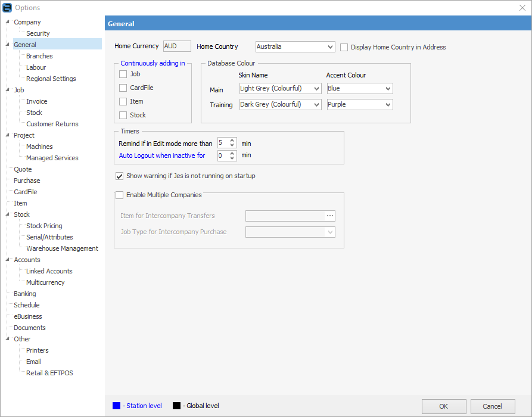Select Retail & EFTPOS in sidebar
The width and height of the screenshot is (532, 417).
click(49, 373)
